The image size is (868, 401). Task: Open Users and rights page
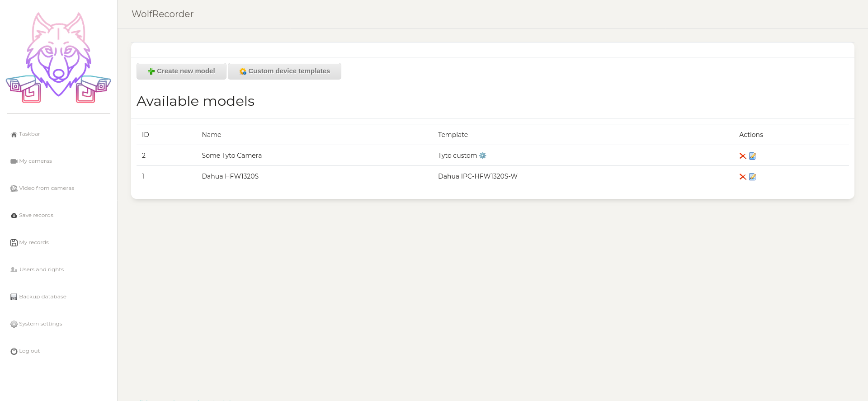tap(42, 269)
